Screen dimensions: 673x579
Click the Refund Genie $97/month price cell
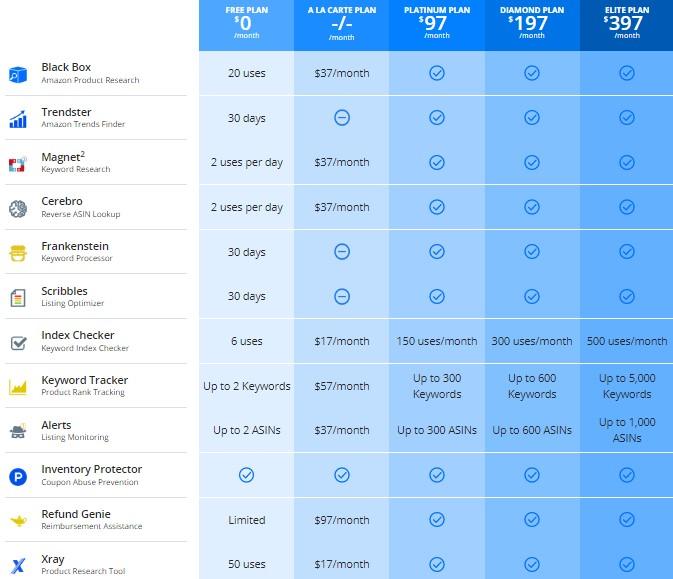(x=341, y=520)
